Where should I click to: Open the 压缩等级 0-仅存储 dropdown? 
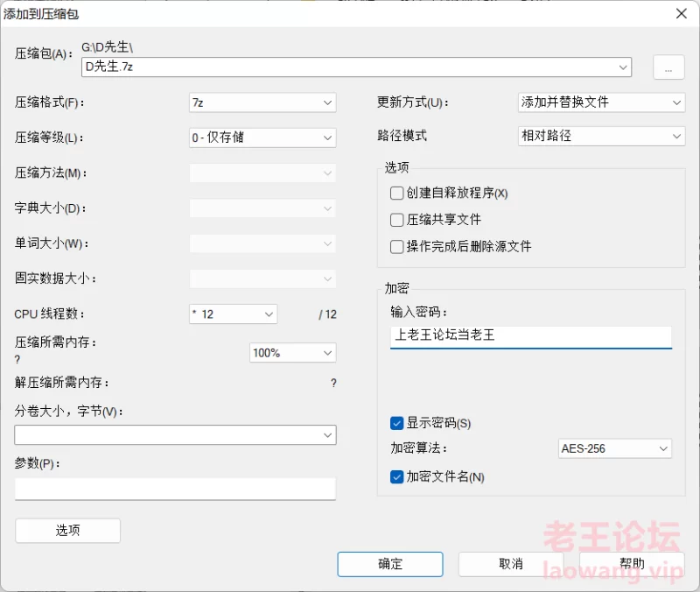coord(262,137)
